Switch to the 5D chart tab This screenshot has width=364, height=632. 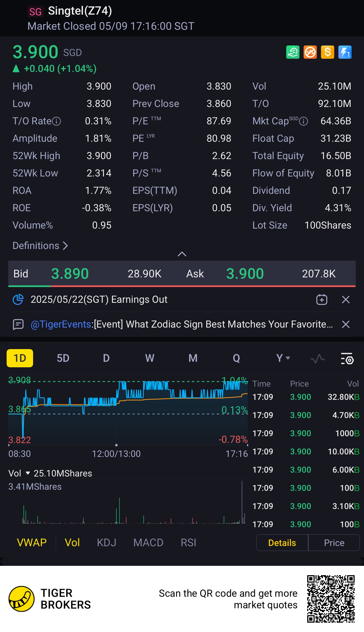[x=63, y=358]
